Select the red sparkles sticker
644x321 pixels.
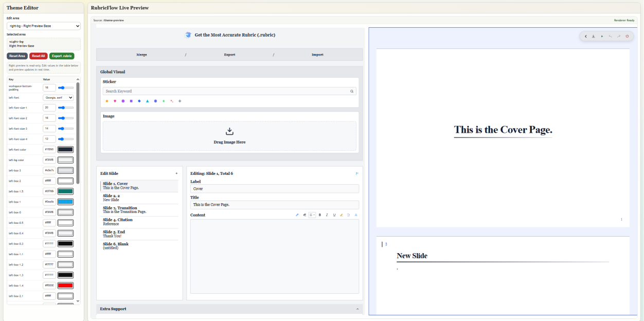172,101
